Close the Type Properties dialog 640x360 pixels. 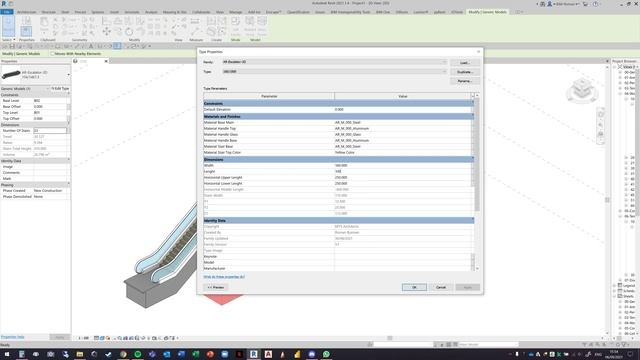[478, 51]
